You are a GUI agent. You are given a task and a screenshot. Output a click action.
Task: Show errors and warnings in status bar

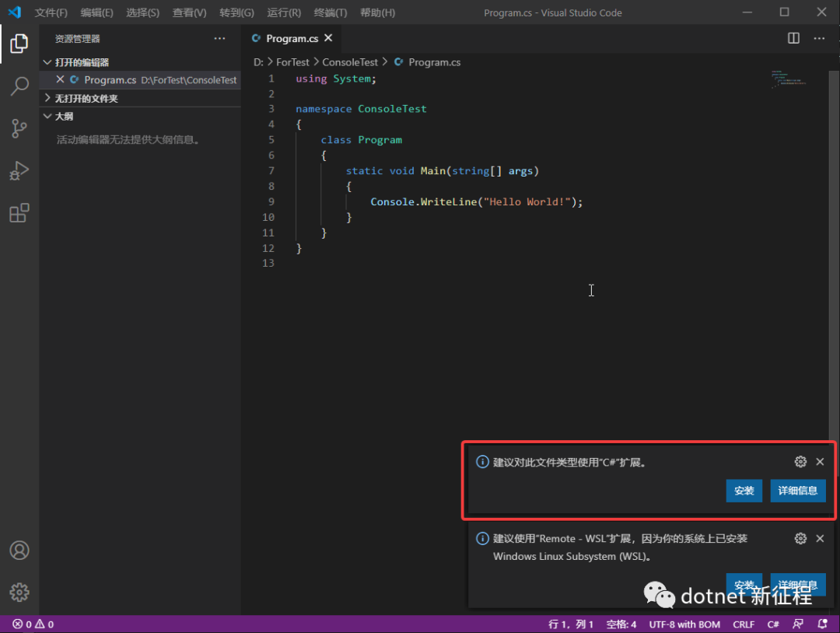click(33, 624)
